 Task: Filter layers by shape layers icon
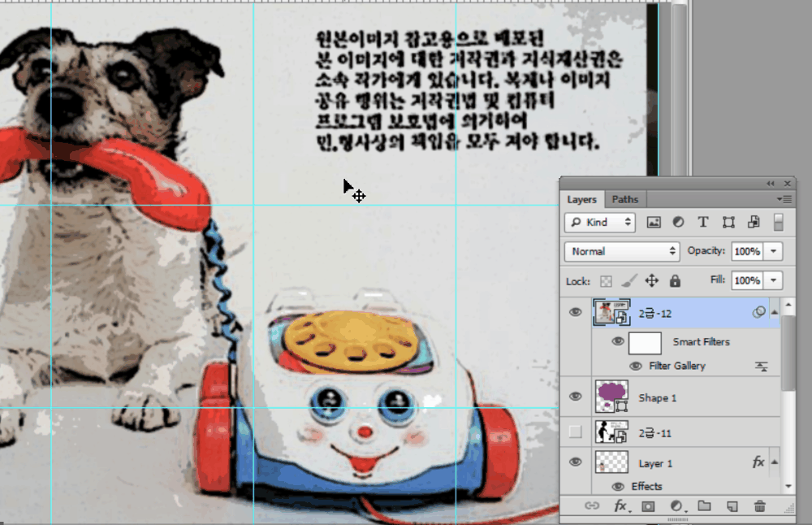[x=728, y=223]
